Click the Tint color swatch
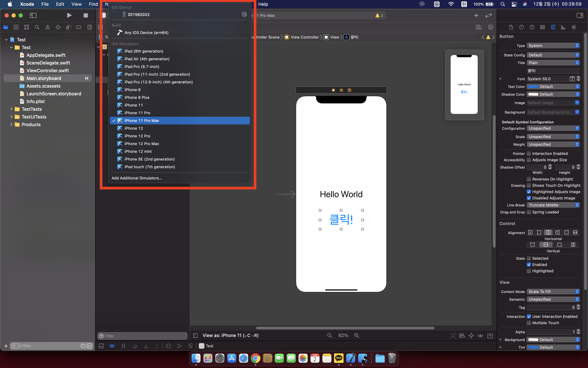The height and width of the screenshot is (368, 588). click(533, 347)
